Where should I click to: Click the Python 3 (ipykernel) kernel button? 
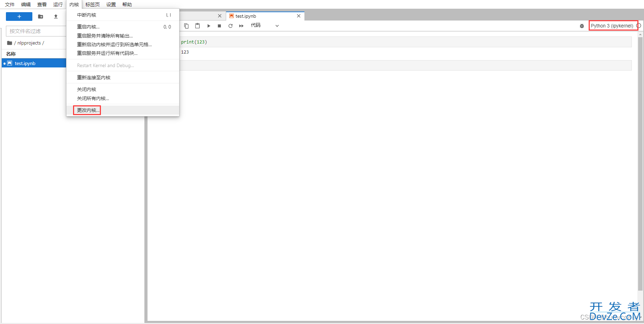pyautogui.click(x=612, y=26)
